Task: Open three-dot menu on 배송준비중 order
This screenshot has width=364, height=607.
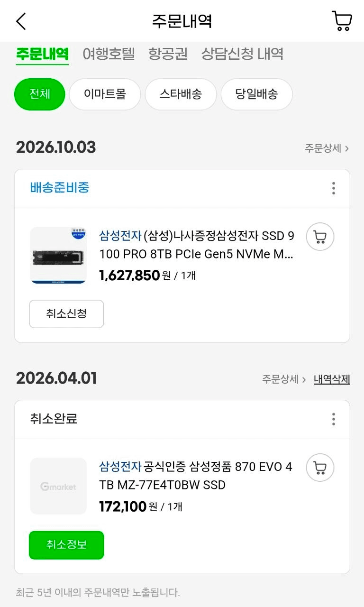Action: coord(334,188)
